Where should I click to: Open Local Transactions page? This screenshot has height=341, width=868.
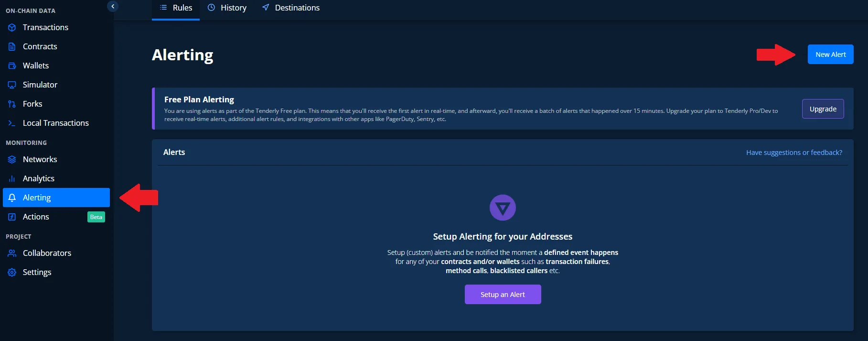point(56,123)
